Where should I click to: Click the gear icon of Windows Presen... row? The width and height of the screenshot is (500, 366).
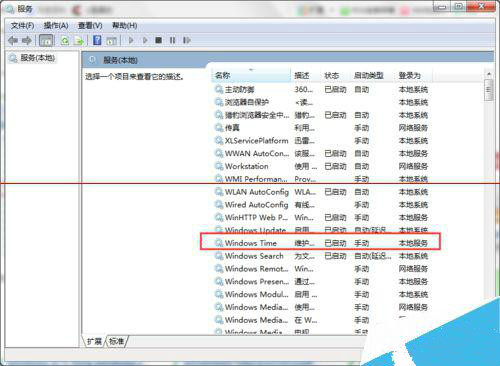coord(219,281)
